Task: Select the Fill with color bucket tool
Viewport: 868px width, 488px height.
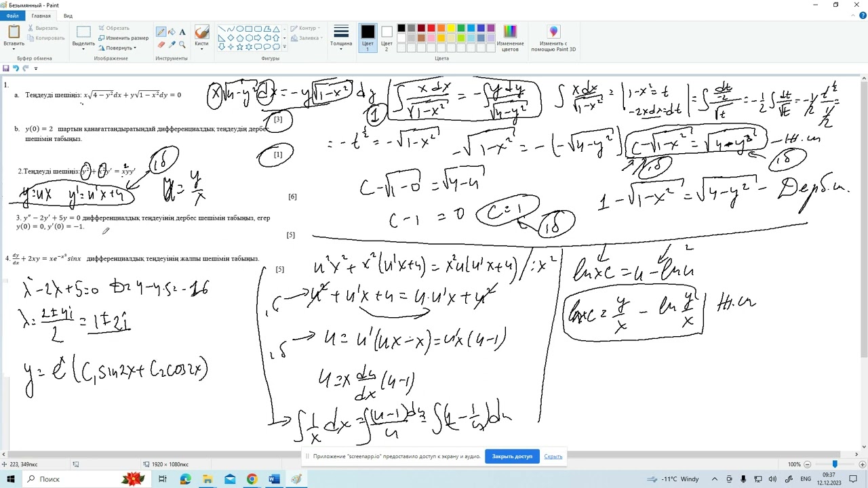Action: pos(172,32)
